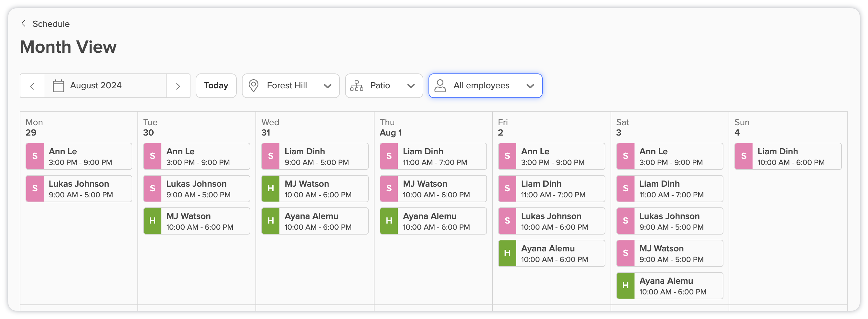Click the department hierarchy icon
The width and height of the screenshot is (868, 319).
pyautogui.click(x=356, y=86)
